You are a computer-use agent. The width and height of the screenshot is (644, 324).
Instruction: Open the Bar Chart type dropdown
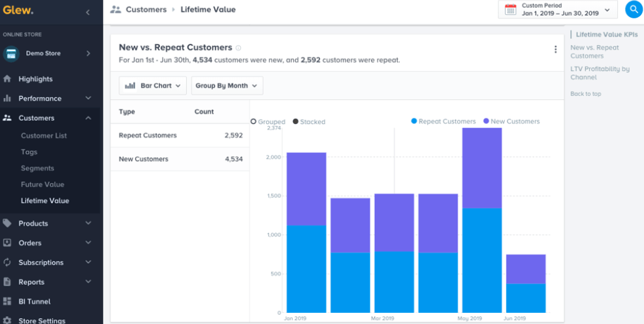point(153,86)
